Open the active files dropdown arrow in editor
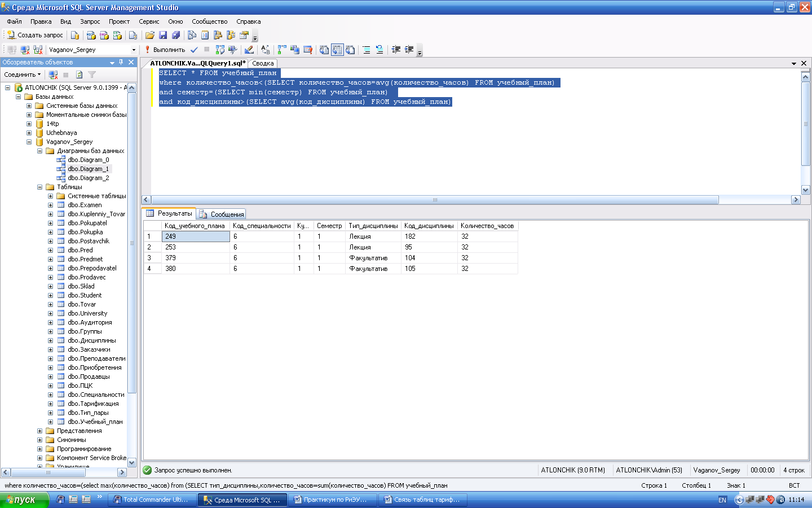This screenshot has height=508, width=812. tap(794, 63)
